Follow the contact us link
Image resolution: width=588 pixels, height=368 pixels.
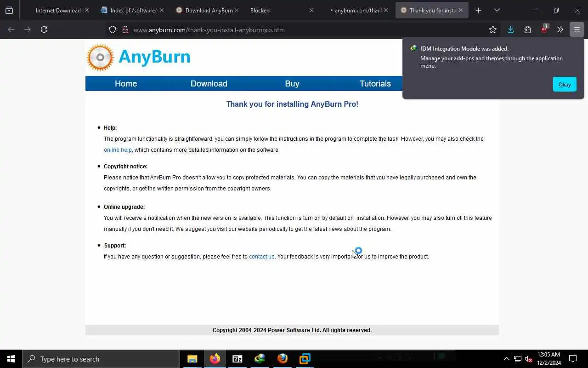pyautogui.click(x=261, y=257)
